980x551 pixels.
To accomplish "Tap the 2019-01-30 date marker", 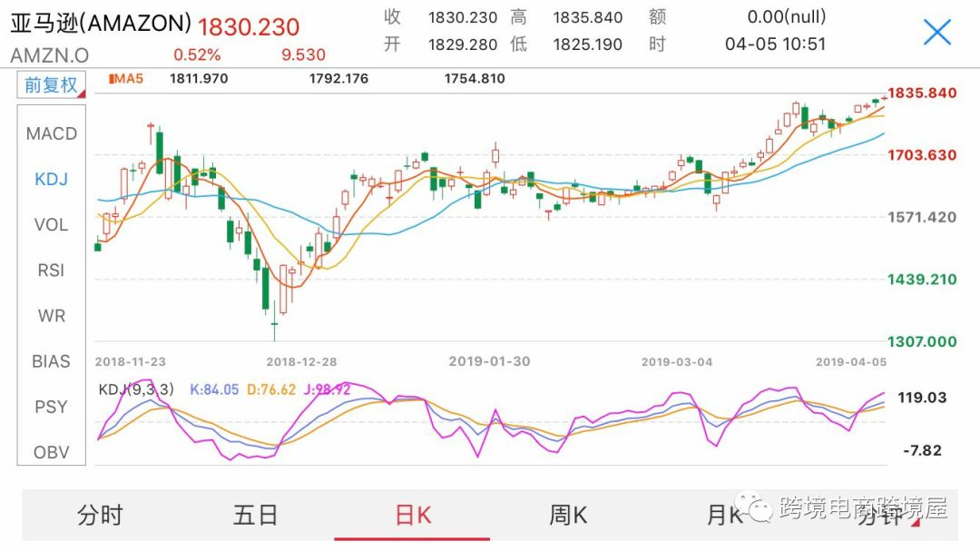I will tap(489, 361).
